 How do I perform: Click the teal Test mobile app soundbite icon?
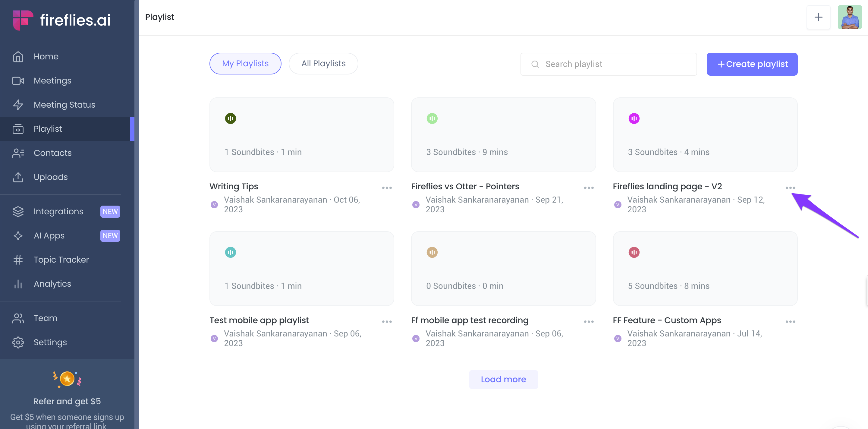pyautogui.click(x=231, y=252)
